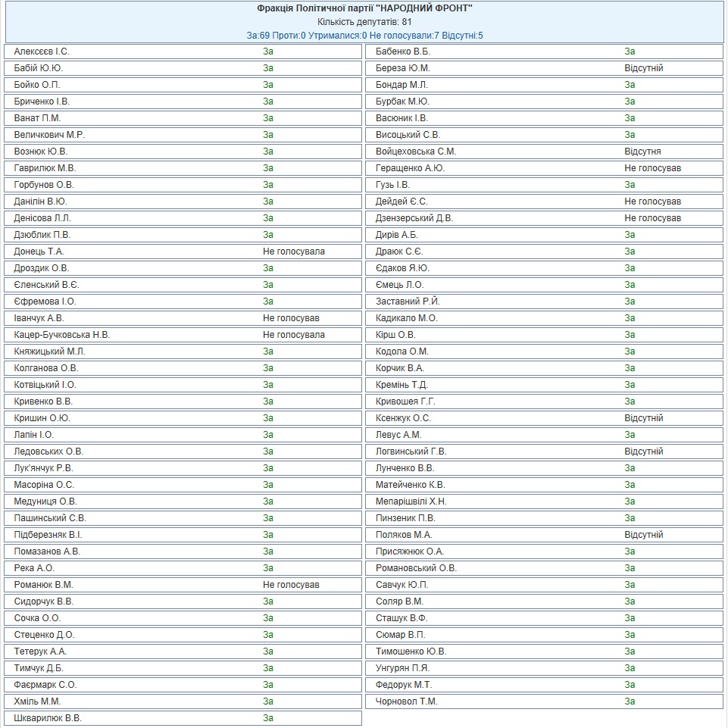Click deputy name Тимошенко Ю.В.

point(411,651)
